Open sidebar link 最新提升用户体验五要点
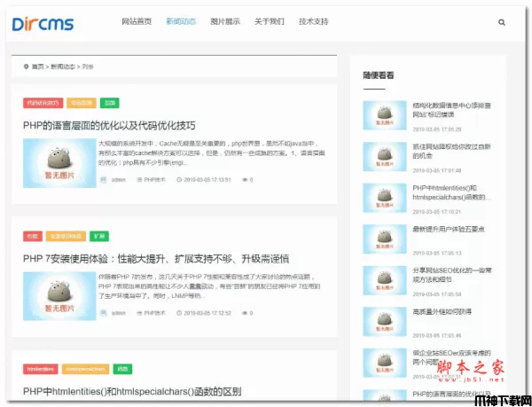This screenshot has height=407, width=532. pyautogui.click(x=448, y=230)
